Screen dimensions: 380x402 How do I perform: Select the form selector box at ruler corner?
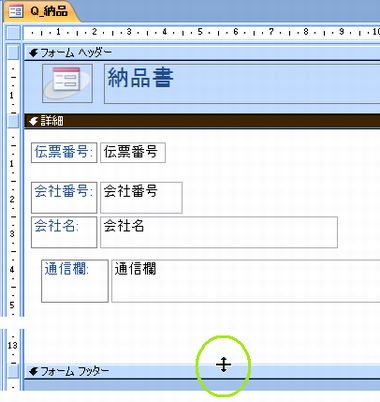click(14, 33)
